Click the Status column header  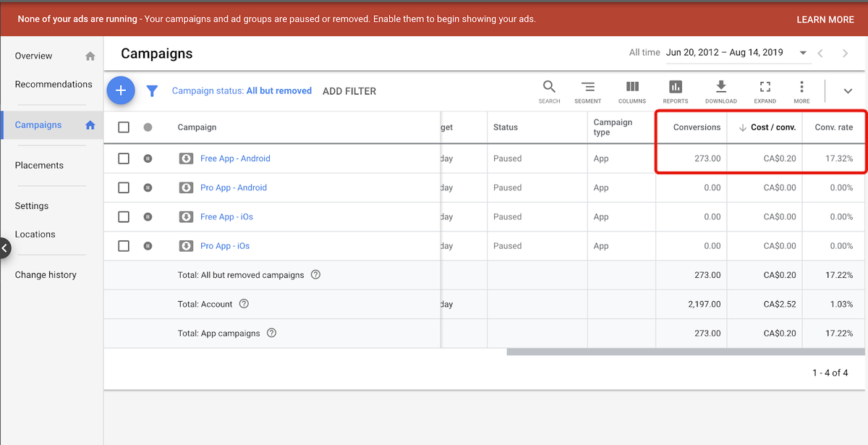(x=506, y=127)
